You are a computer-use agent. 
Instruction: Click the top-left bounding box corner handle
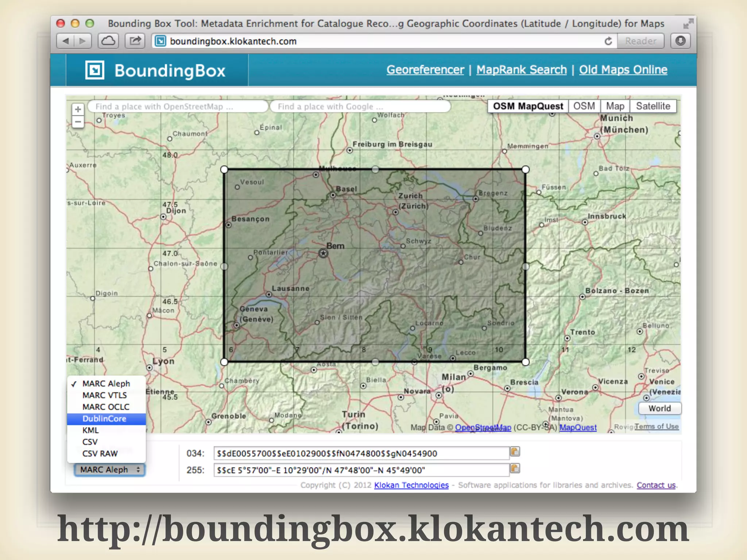tap(224, 170)
